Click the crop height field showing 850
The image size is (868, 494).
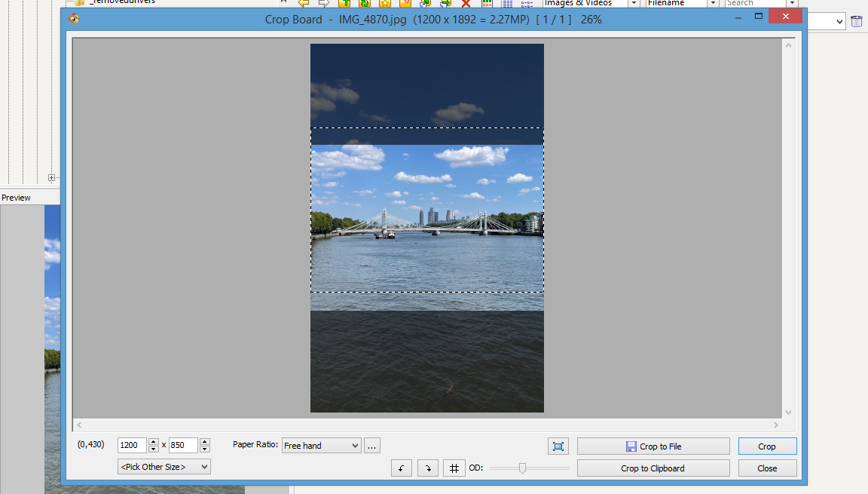click(183, 445)
